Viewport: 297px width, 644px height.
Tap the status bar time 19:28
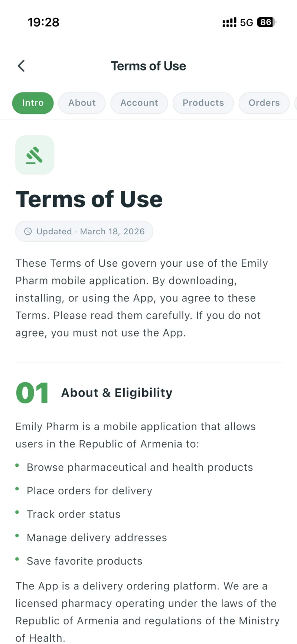tap(43, 22)
